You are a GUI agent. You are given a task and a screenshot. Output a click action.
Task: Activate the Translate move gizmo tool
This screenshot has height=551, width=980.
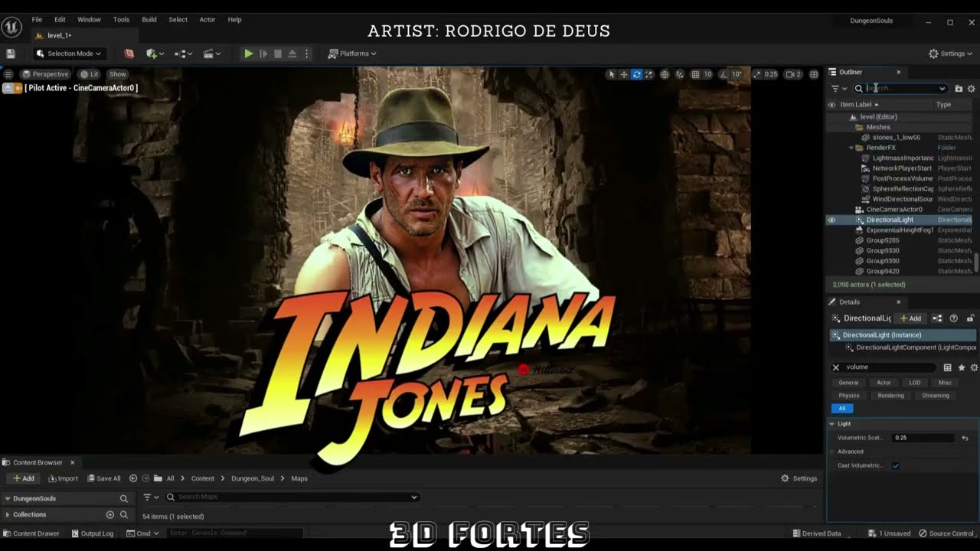(x=624, y=74)
